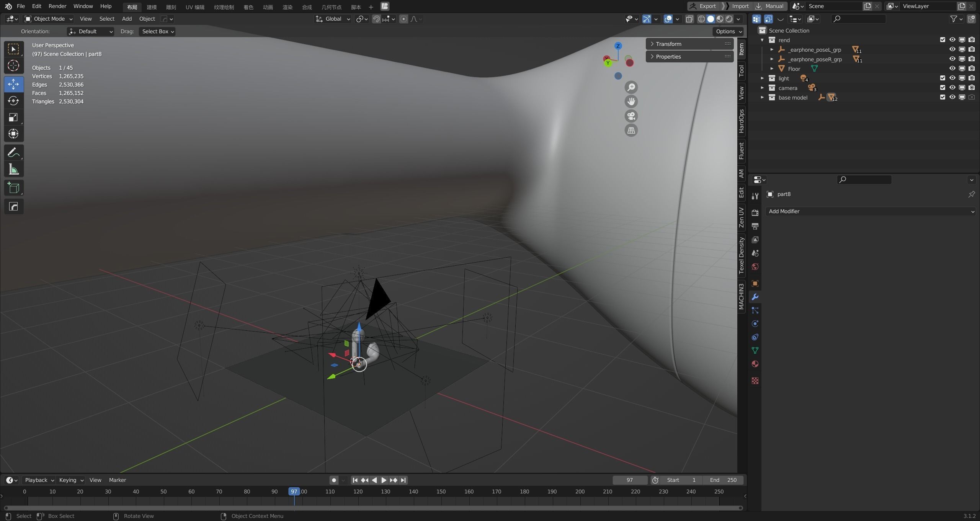Image resolution: width=980 pixels, height=521 pixels.
Task: Expand the base model collection
Action: 762,97
